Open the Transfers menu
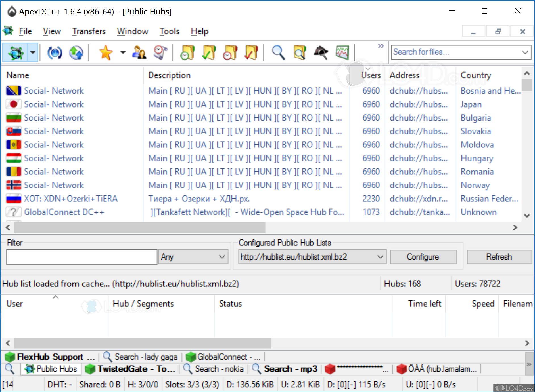The width and height of the screenshot is (535, 392). pos(89,31)
